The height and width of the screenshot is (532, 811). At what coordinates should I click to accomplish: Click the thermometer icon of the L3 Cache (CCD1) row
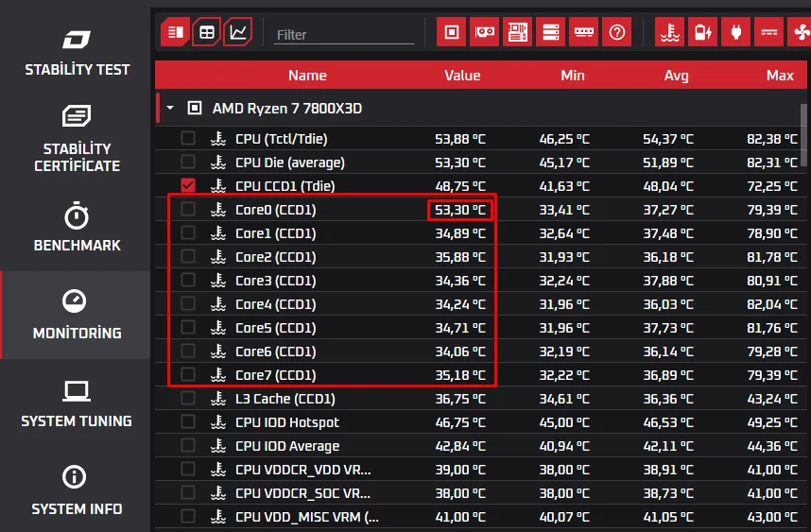click(x=218, y=399)
